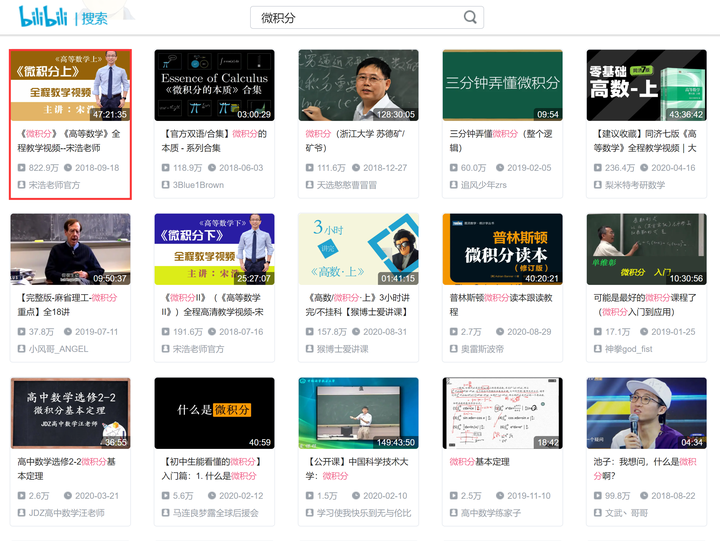
Task: Open title link 微积分（浙江大学 苏德矿）
Action: coord(355,141)
